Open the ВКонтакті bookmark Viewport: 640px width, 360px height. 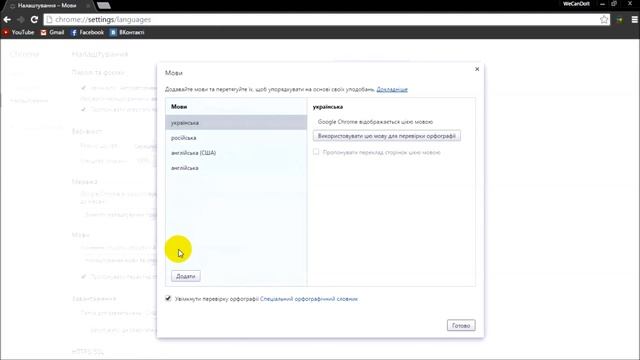pyautogui.click(x=127, y=32)
